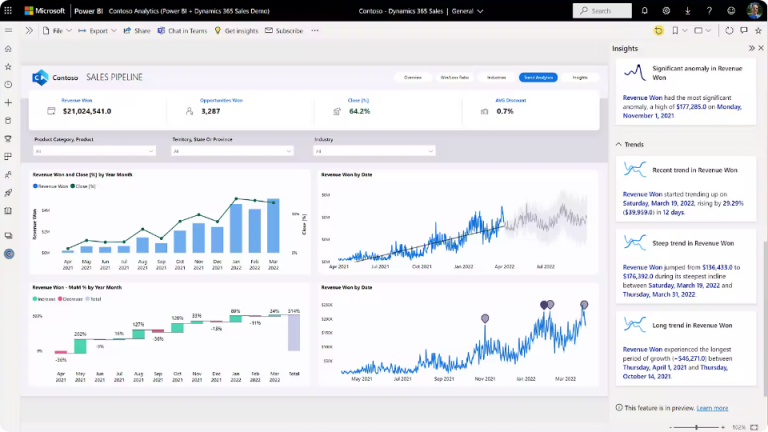768x432 pixels.
Task: Click the Share toolbar button
Action: [136, 31]
